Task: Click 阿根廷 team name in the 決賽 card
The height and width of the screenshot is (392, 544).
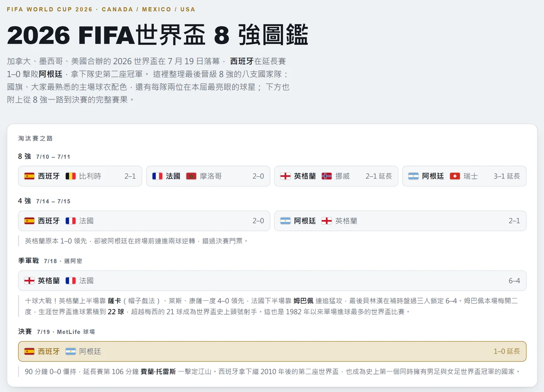Action: (x=90, y=351)
